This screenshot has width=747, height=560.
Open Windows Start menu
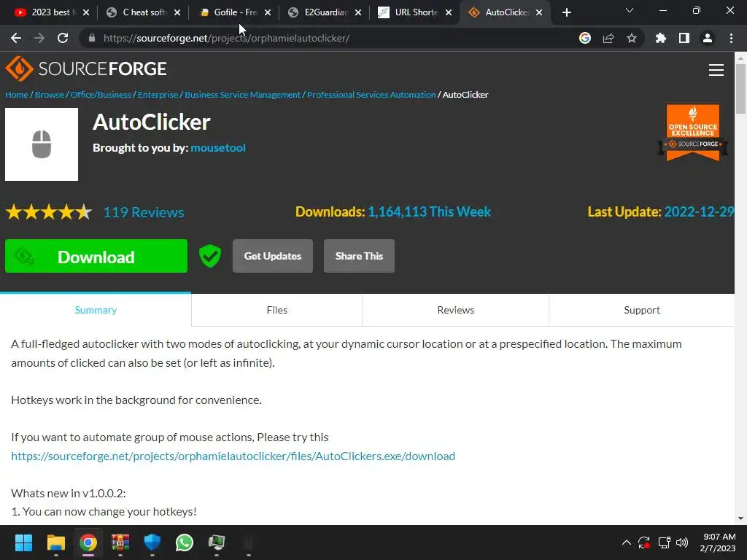click(x=23, y=542)
